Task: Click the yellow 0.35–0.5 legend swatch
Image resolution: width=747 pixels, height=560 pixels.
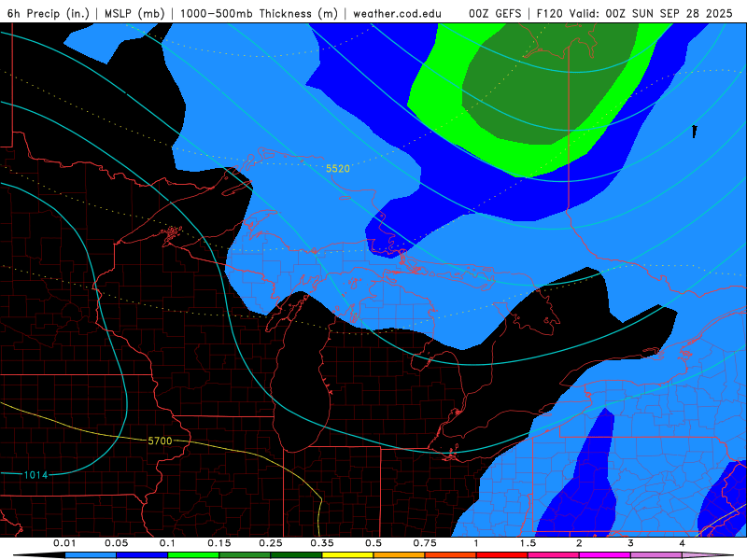Action: [347, 555]
